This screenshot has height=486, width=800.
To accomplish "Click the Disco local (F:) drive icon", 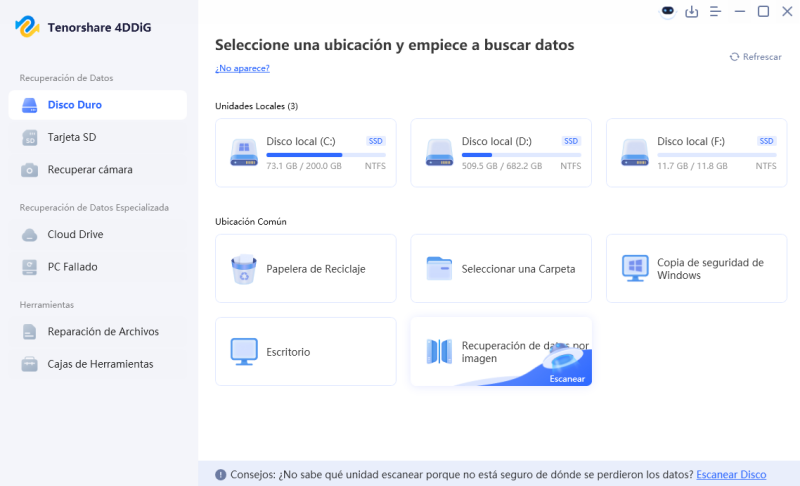I will [x=635, y=152].
